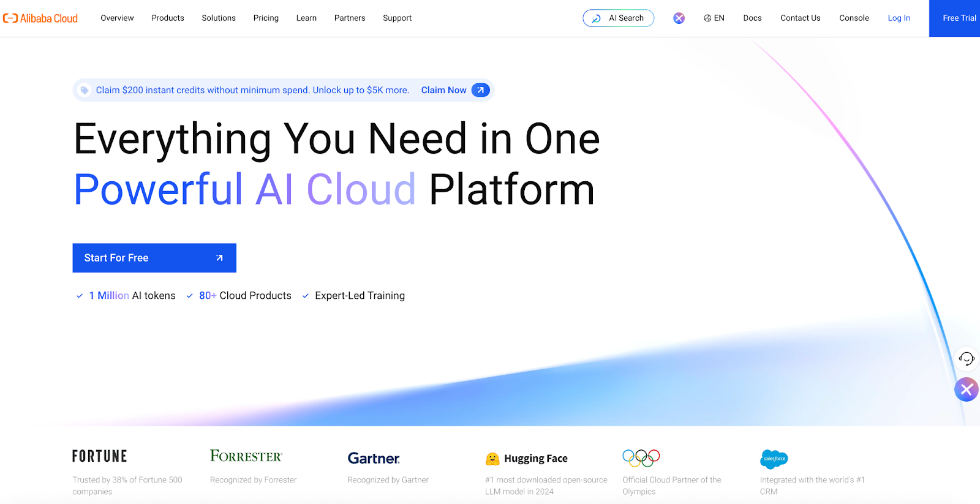Click the Start For Free button
This screenshot has height=504, width=980.
click(x=154, y=258)
